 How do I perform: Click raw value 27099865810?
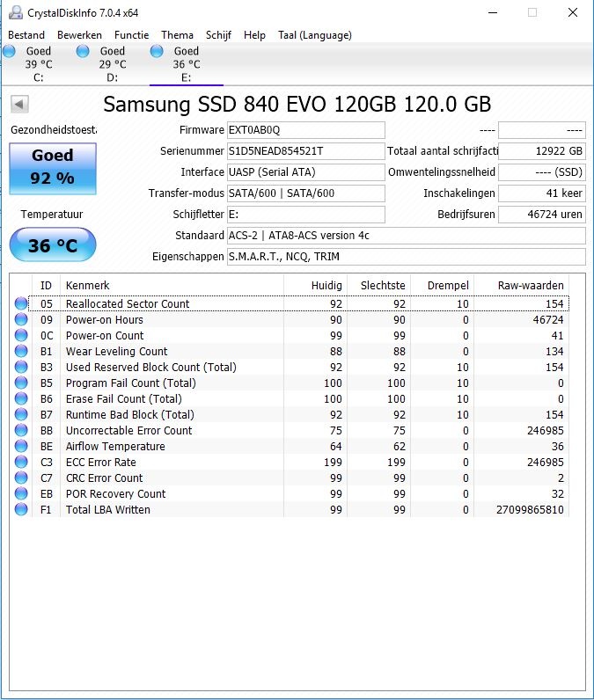pos(530,510)
